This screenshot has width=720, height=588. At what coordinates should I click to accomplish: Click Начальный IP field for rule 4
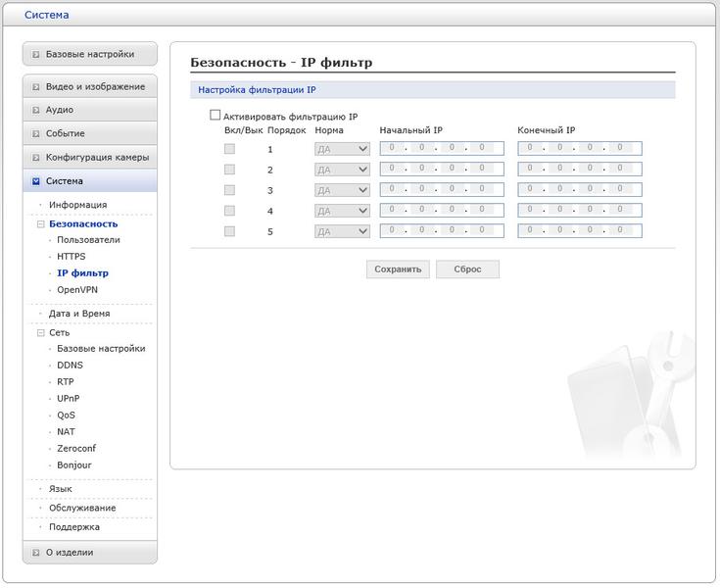pyautogui.click(x=442, y=211)
